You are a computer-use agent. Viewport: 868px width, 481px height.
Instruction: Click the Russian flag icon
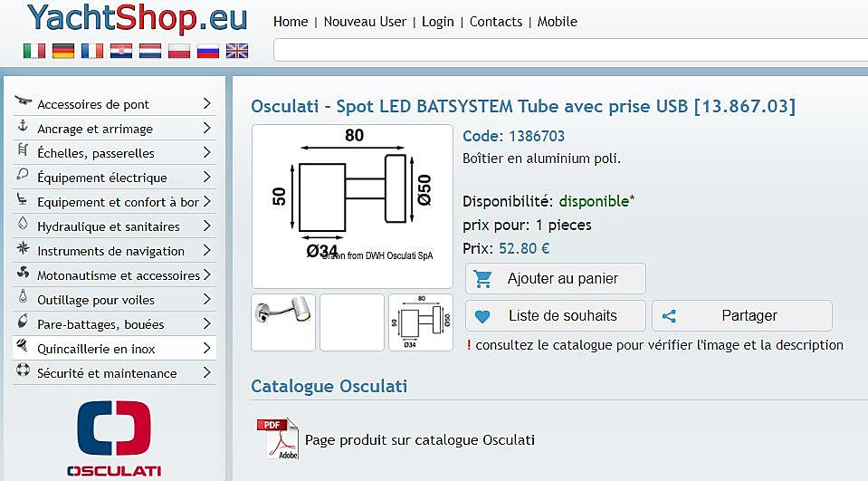click(208, 51)
